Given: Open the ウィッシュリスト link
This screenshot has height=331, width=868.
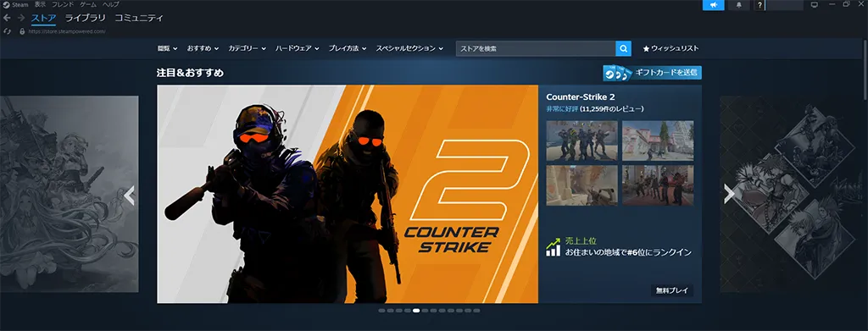Looking at the screenshot, I should 670,48.
